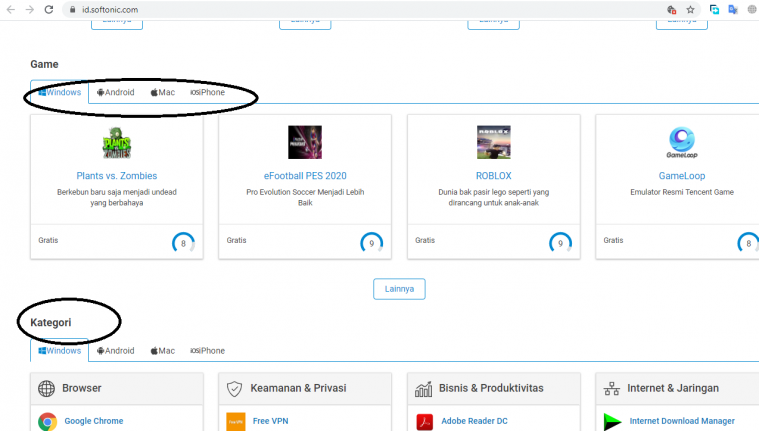759x431 pixels.
Task: Click the Free VPN orange icon
Action: (236, 422)
